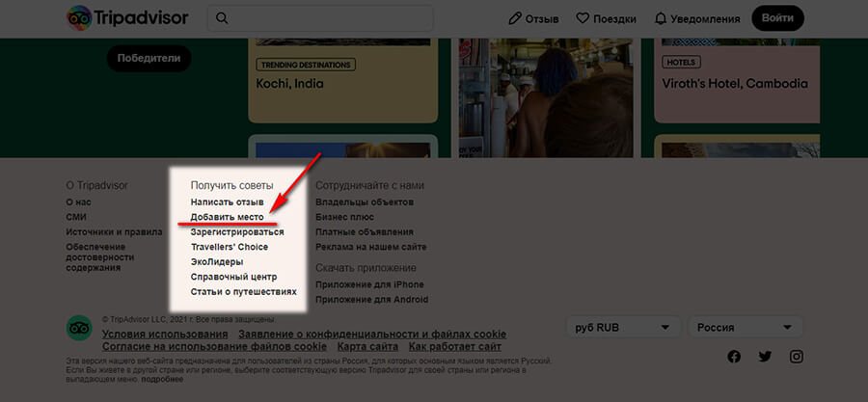Open the Instagram social icon
The image size is (868, 402).
[x=797, y=357]
